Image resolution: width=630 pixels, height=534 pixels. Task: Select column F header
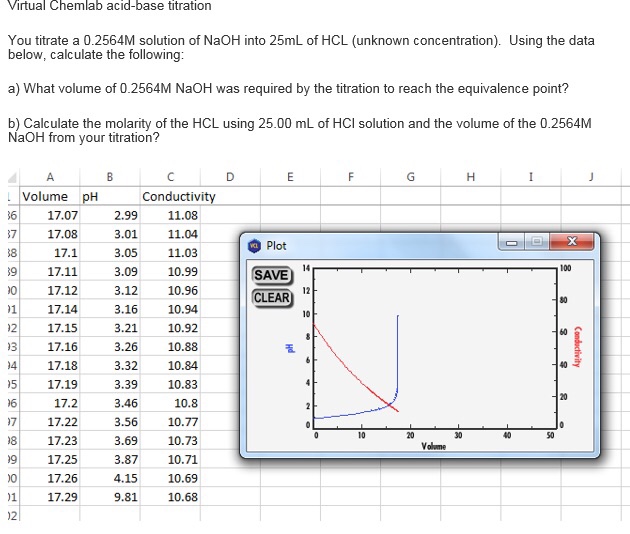(350, 177)
